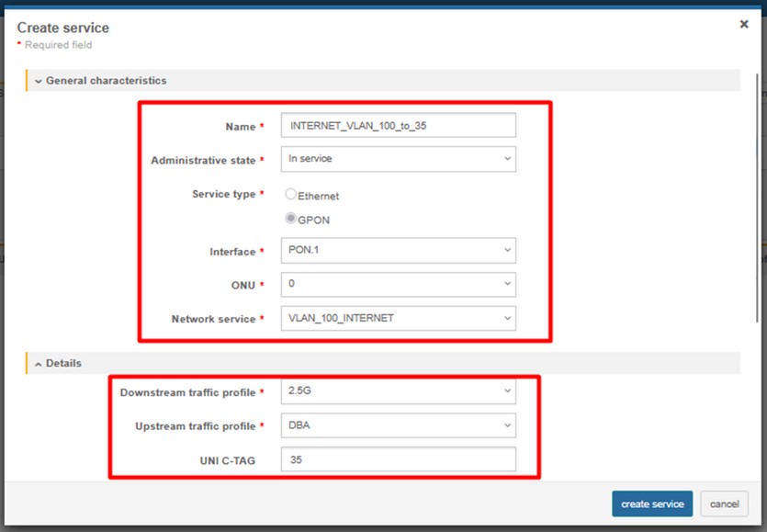Image resolution: width=767 pixels, height=532 pixels.
Task: Select the Ethernet service type
Action: [291, 195]
